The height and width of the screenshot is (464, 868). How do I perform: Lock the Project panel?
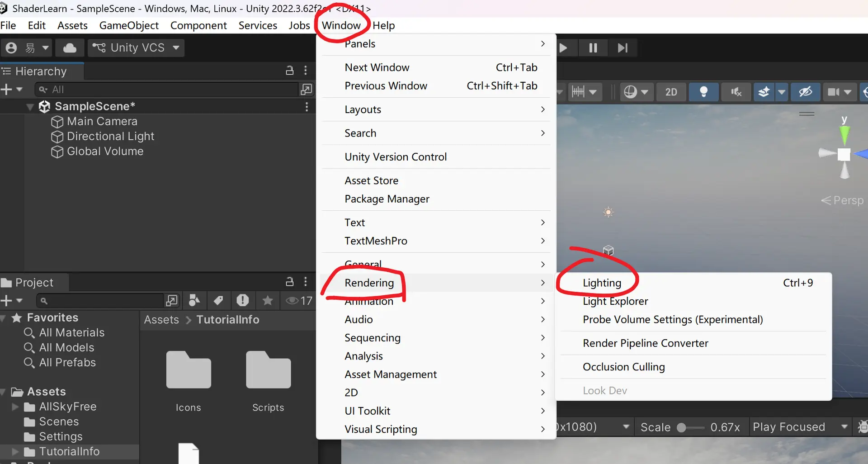point(290,282)
